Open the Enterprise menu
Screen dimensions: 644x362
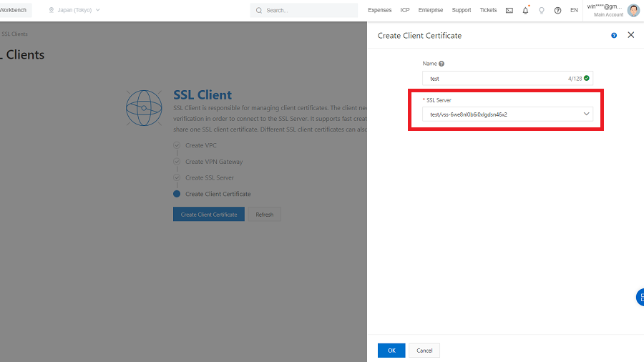(431, 11)
